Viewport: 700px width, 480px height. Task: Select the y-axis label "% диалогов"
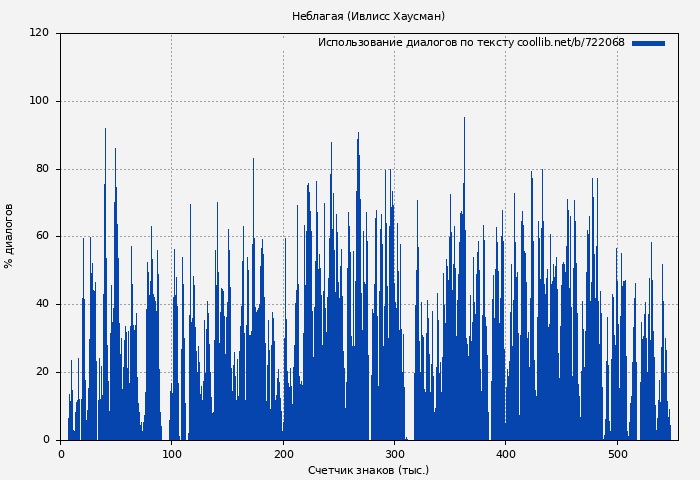click(x=9, y=236)
